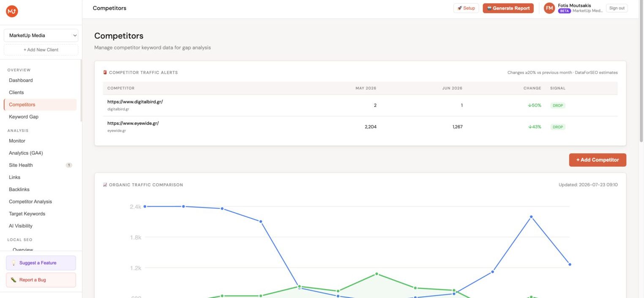644x298 pixels.
Task: Click the 1,267 Jun 2026 value
Action: pos(457,127)
